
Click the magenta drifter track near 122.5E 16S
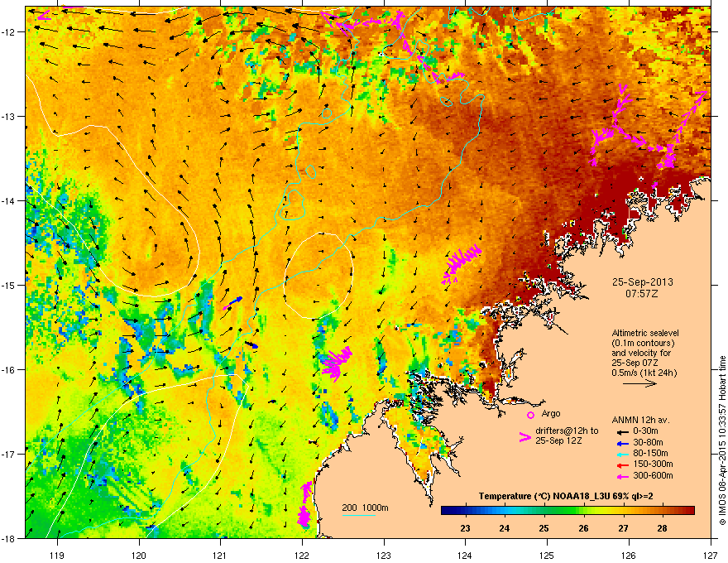pos(337,363)
